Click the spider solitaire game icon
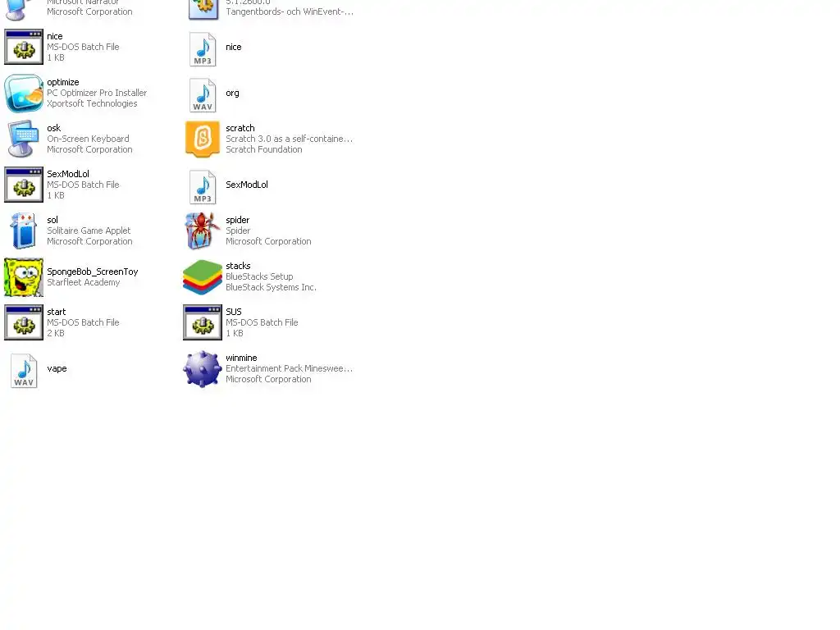 (x=203, y=231)
